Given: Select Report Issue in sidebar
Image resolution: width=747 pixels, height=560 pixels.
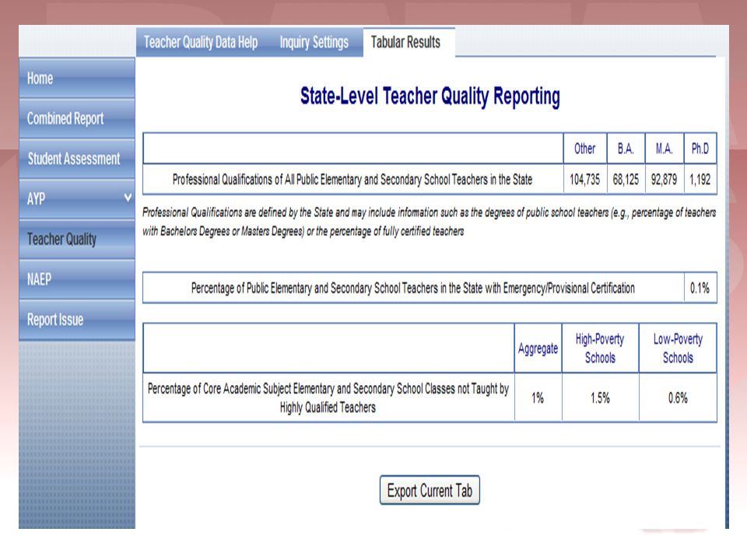Looking at the screenshot, I should pyautogui.click(x=77, y=320).
